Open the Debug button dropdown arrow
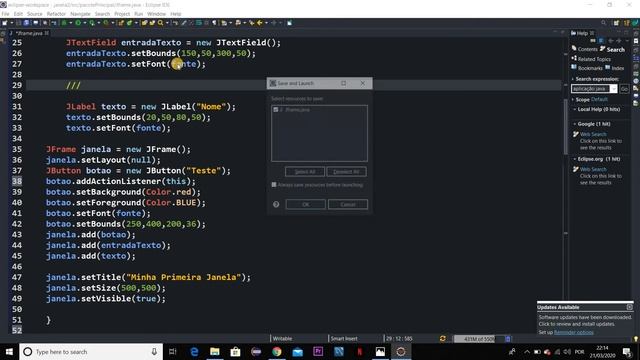The image size is (640, 360). (x=71, y=23)
